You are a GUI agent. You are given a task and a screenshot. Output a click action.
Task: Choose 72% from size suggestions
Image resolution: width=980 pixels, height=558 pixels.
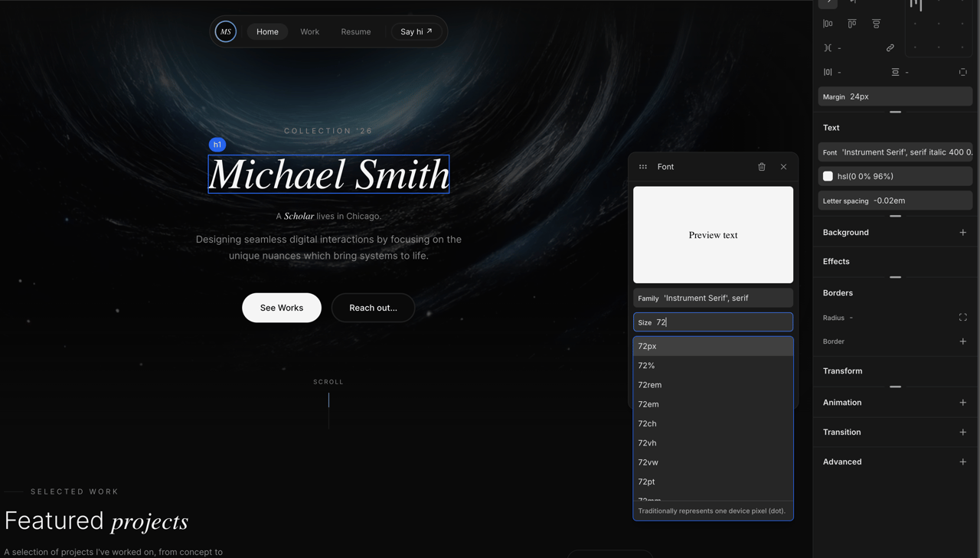click(713, 366)
